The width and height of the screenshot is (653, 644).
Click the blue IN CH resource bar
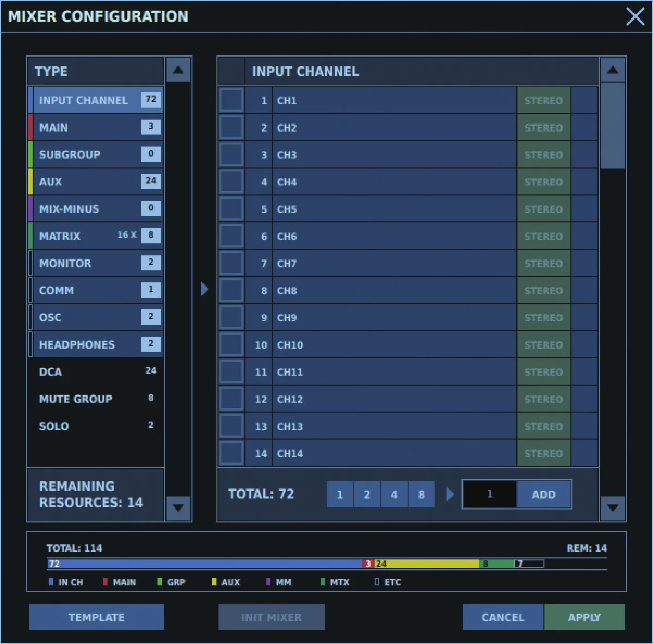pyautogui.click(x=205, y=564)
